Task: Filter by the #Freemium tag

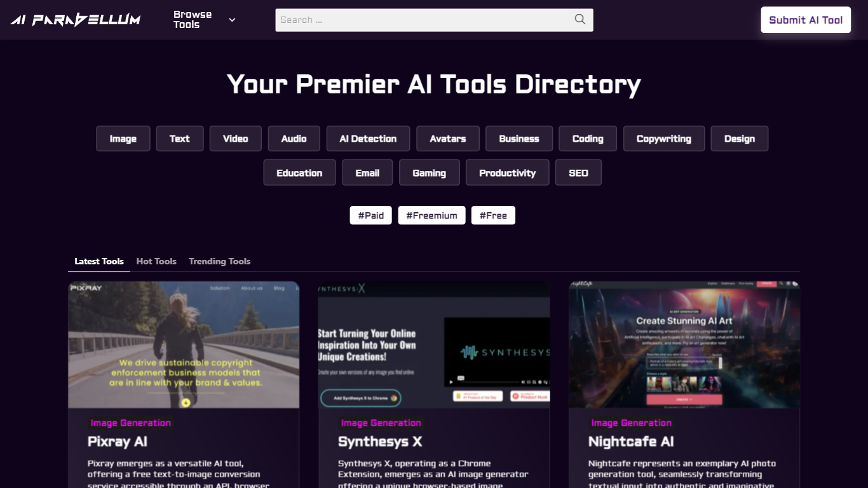Action: pos(431,215)
